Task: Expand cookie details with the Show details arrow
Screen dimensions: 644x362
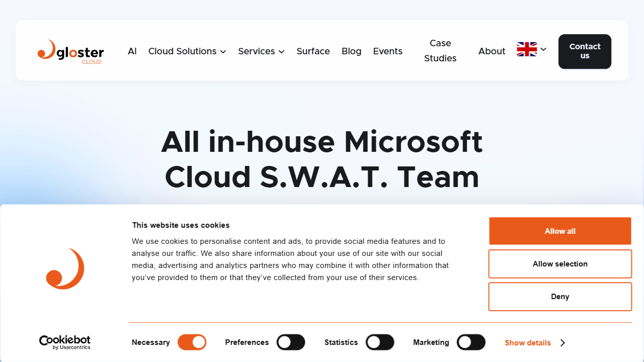Action: click(562, 343)
